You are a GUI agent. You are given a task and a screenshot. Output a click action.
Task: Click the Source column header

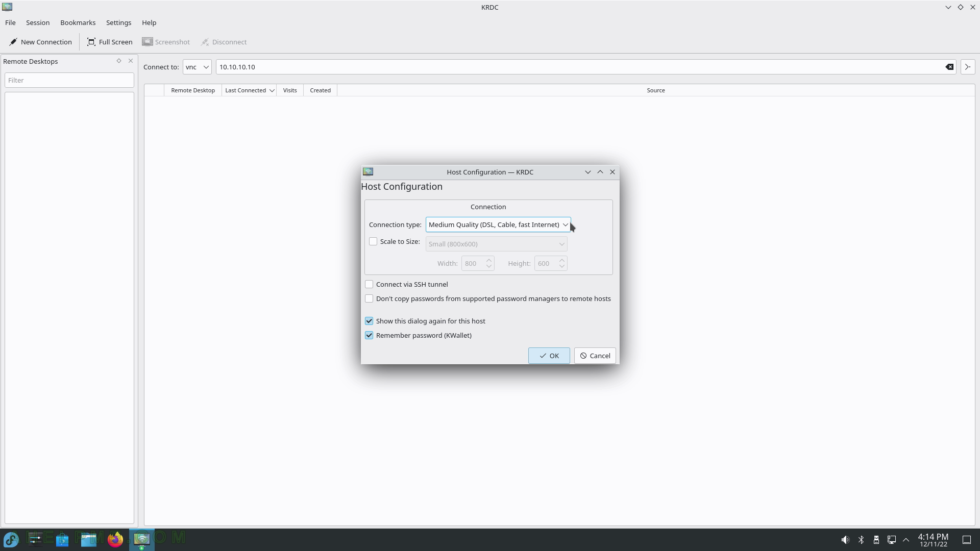tap(656, 90)
